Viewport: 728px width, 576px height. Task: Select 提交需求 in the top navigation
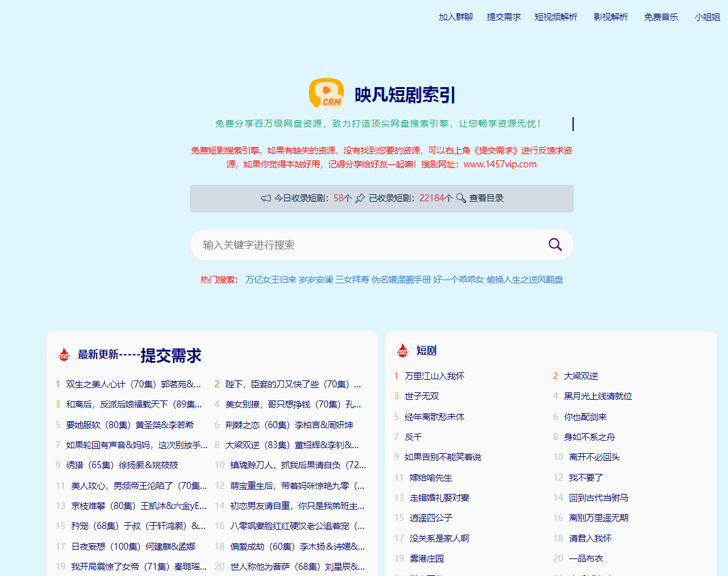pos(504,17)
